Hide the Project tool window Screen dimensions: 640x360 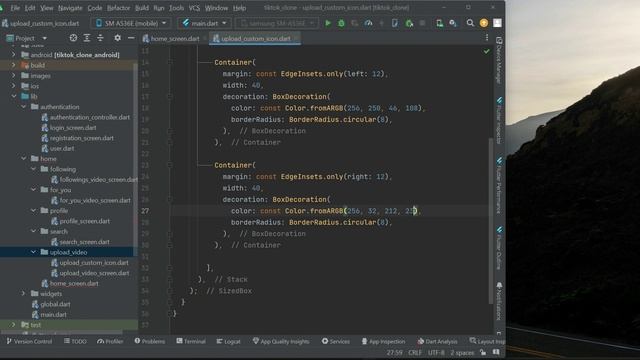(131, 38)
